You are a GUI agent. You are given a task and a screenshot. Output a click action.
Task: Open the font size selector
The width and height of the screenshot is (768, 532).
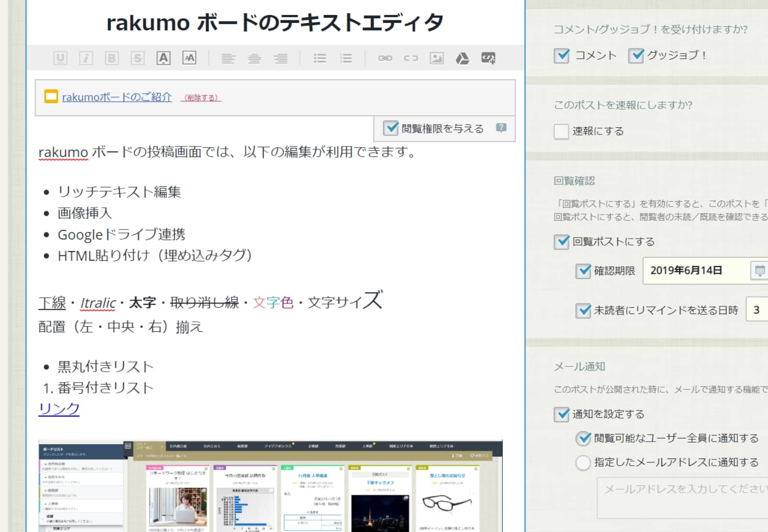click(190, 58)
